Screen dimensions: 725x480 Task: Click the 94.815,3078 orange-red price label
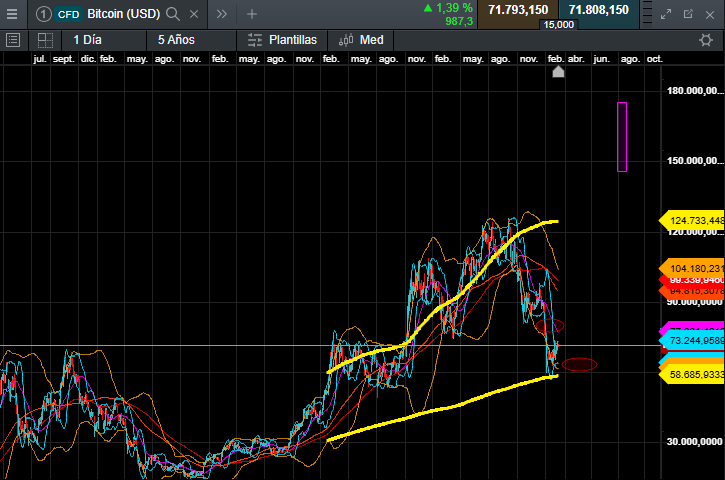click(693, 291)
